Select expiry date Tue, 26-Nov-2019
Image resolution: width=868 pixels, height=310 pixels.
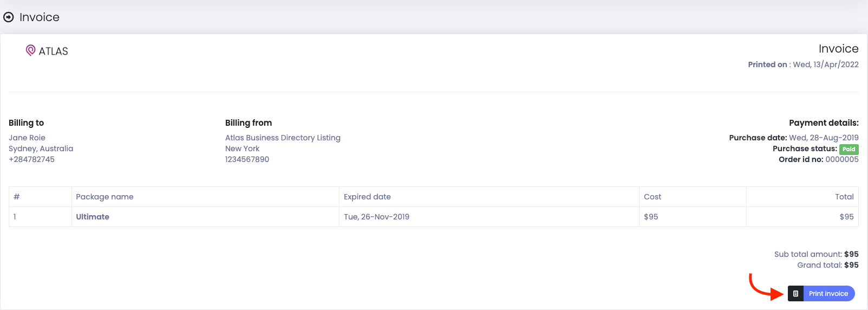(376, 217)
